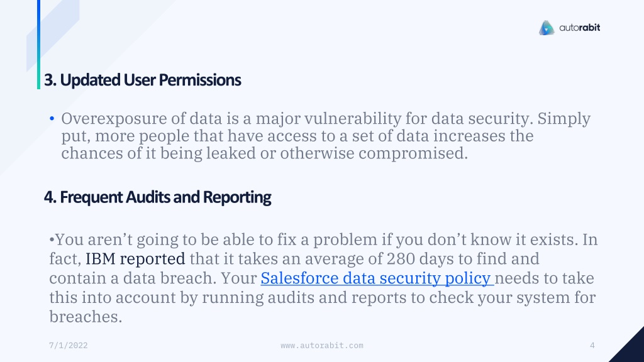Click the blue-green vertical accent bar
644x362 pixels.
click(x=38, y=45)
